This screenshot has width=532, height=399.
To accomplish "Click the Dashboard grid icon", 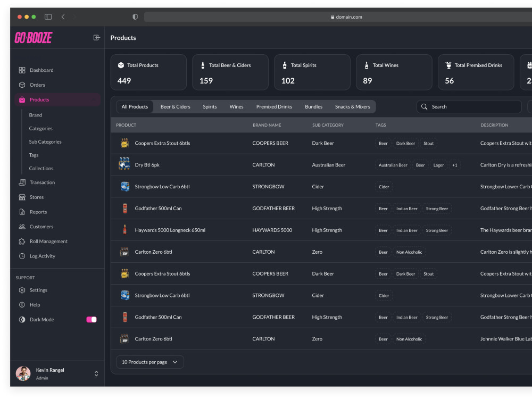I will pyautogui.click(x=22, y=70).
